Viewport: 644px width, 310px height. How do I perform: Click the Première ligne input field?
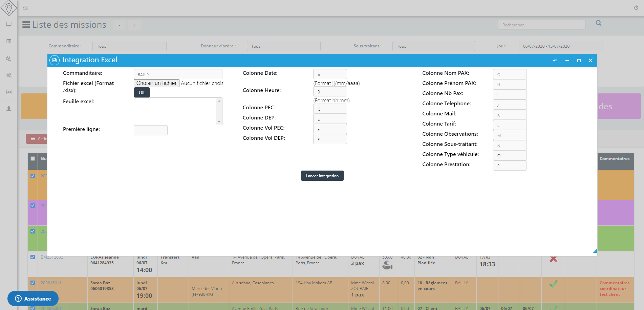pyautogui.click(x=151, y=130)
